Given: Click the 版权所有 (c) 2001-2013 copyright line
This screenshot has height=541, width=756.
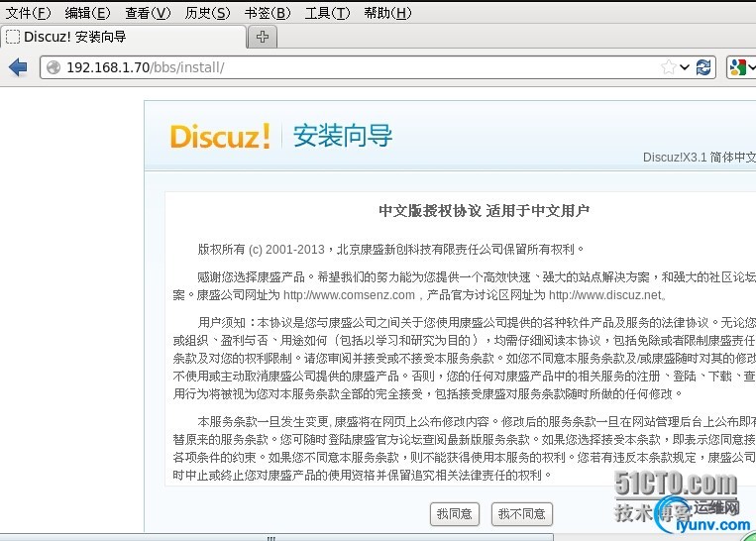Looking at the screenshot, I should tap(391, 250).
